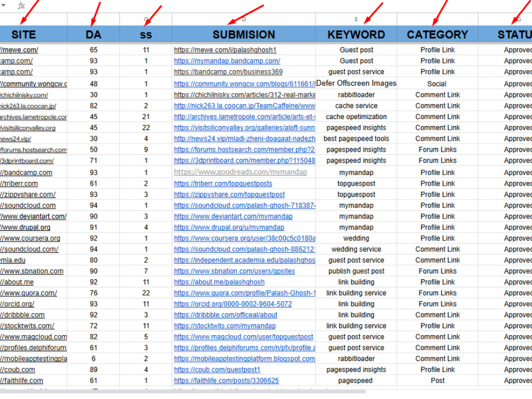532x399 pixels.
Task: Open the faithlife.com/posts/3306625 link
Action: [x=226, y=381]
